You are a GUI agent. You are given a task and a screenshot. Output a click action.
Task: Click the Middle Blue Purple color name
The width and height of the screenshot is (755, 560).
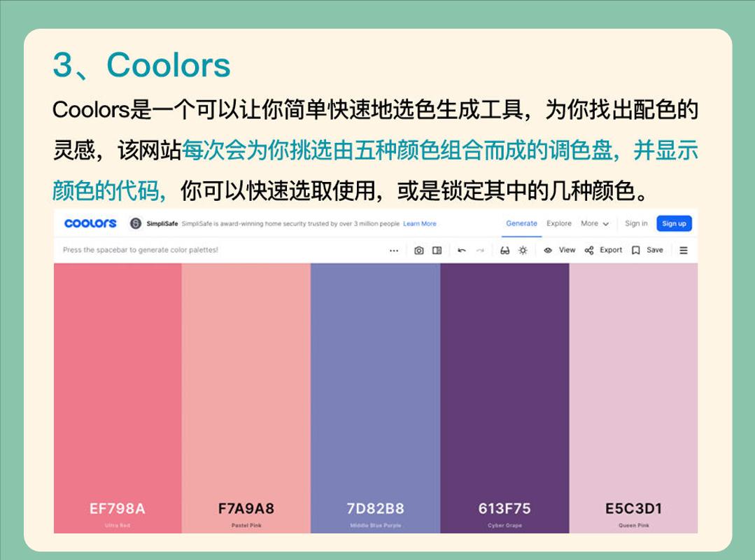pos(375,525)
